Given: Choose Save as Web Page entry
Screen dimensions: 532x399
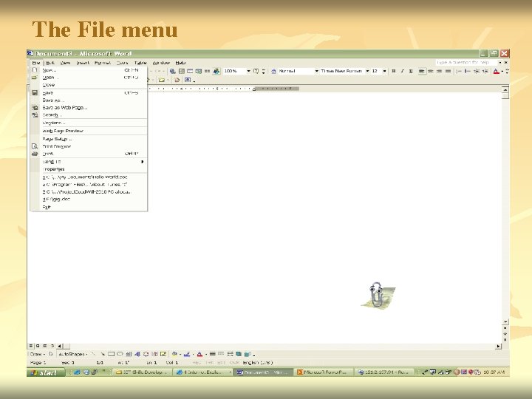Looking at the screenshot, I should pos(89,108).
